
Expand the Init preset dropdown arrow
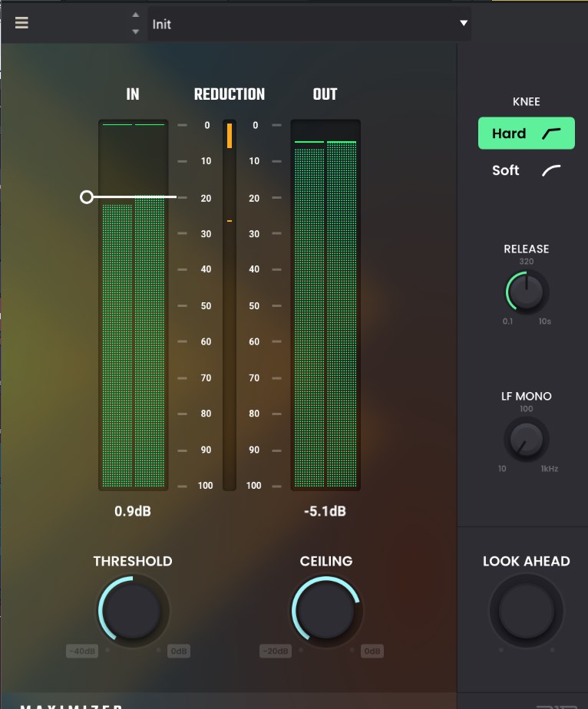pos(463,24)
